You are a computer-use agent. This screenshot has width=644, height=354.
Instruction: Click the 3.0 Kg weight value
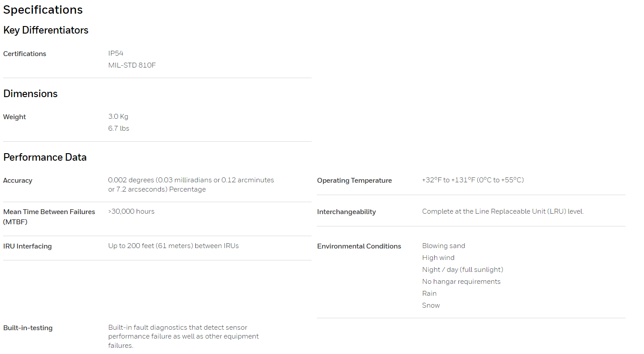(x=118, y=117)
